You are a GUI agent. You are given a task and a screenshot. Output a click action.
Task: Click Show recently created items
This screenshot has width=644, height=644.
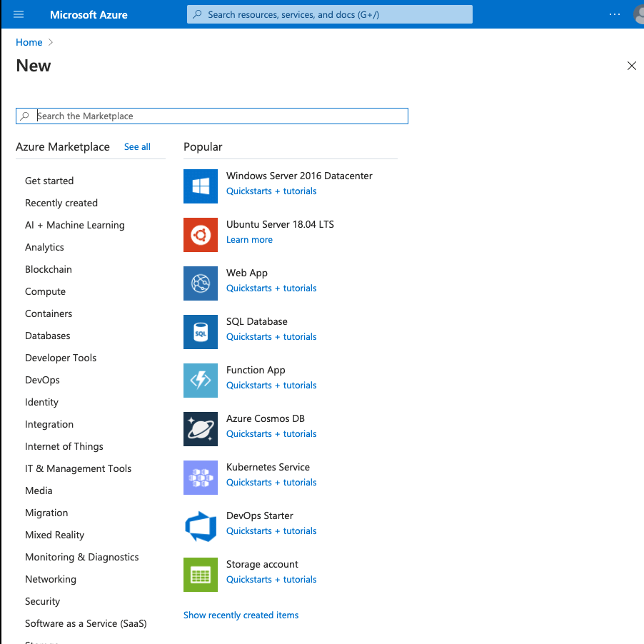pyautogui.click(x=241, y=615)
